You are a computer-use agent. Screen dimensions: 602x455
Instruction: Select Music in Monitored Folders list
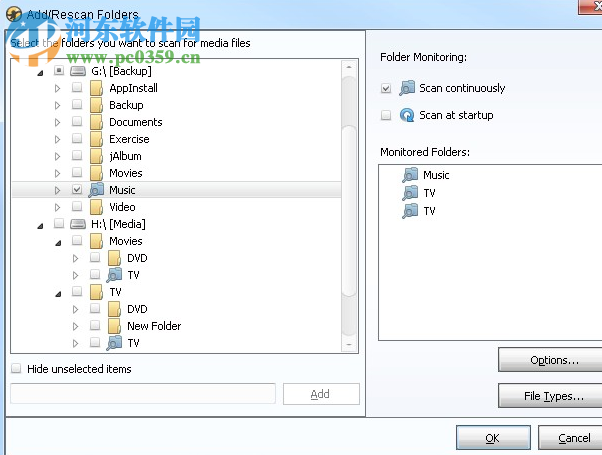pyautogui.click(x=436, y=175)
